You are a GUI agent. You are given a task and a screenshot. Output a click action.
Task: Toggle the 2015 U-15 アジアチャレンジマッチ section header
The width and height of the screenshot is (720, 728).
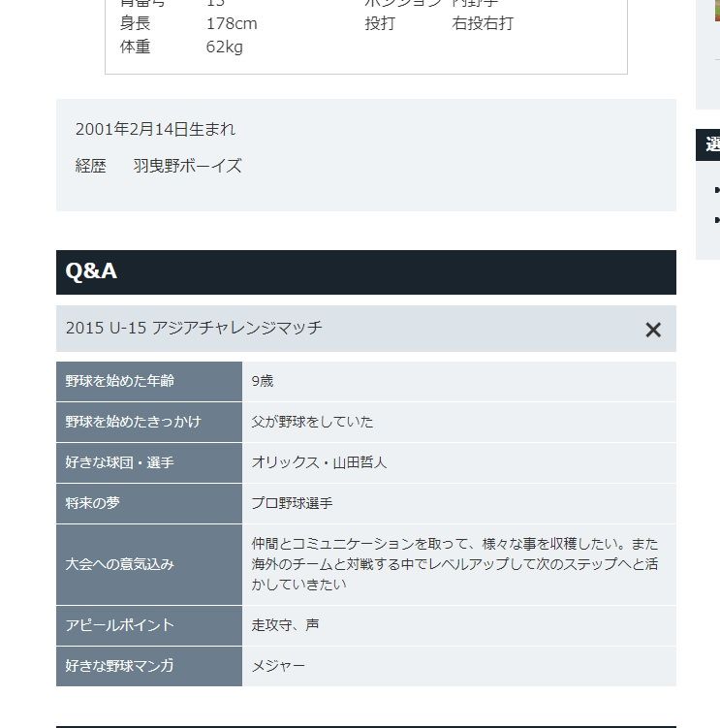365,329
